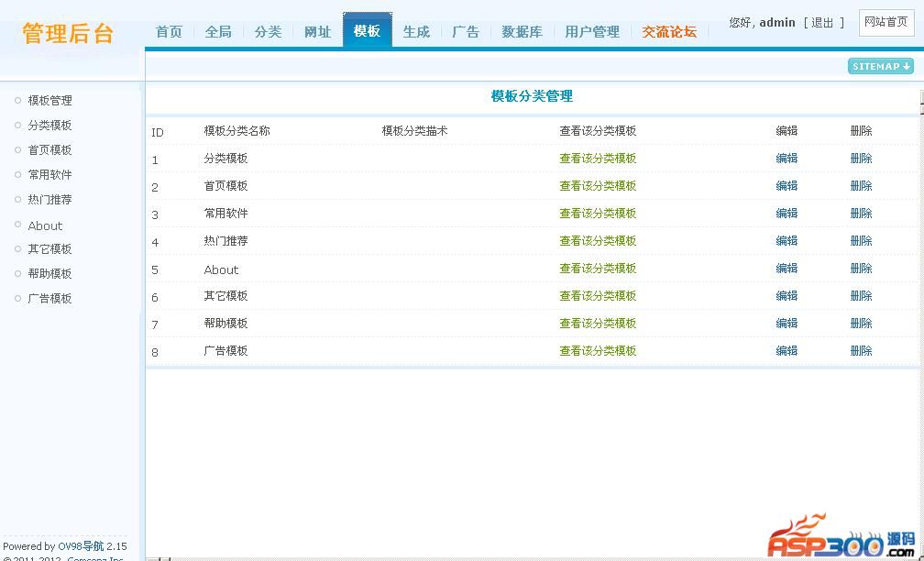Delete the 热门推荐 category row

(861, 241)
